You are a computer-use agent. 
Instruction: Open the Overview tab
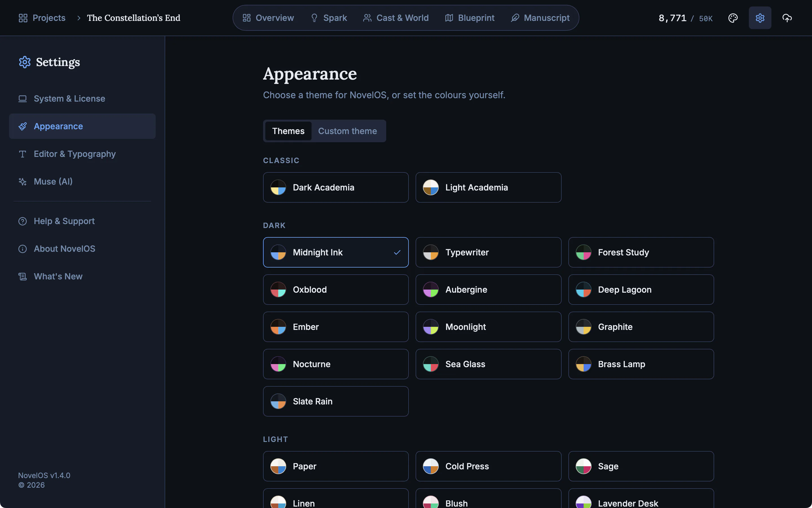point(268,18)
